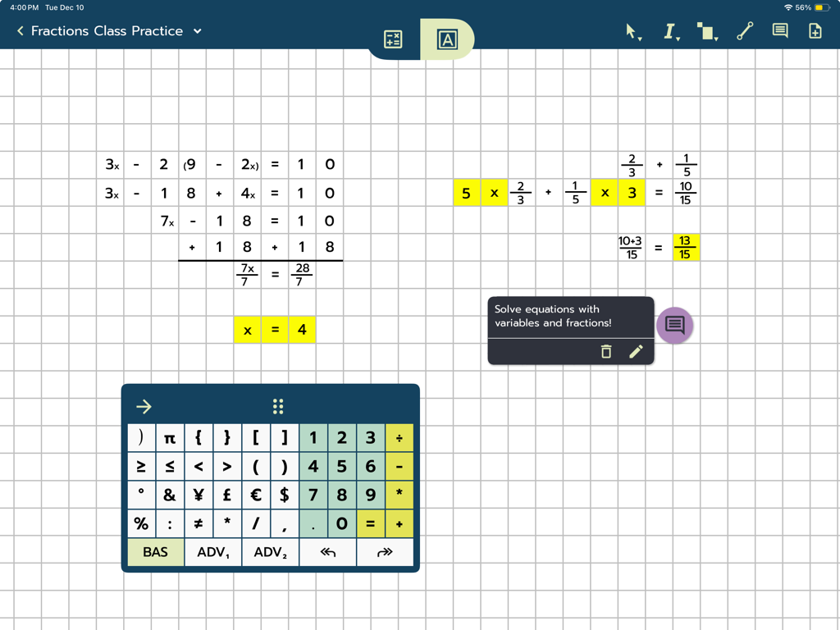Screen dimensions: 840x630
Task: Toggle text mode with the boxed A button
Action: (447, 38)
